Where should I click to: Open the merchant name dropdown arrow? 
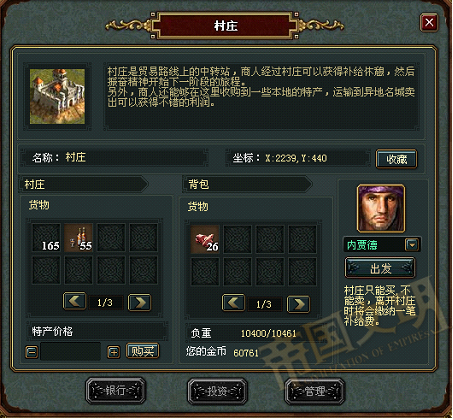click(412, 245)
